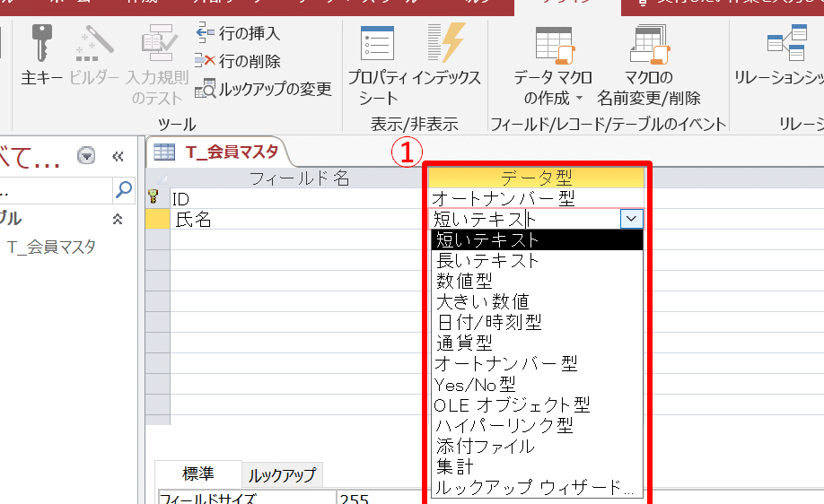Screen dimensions: 824x504
Task: Choose Yes/No型 in the data type list
Action: [474, 385]
